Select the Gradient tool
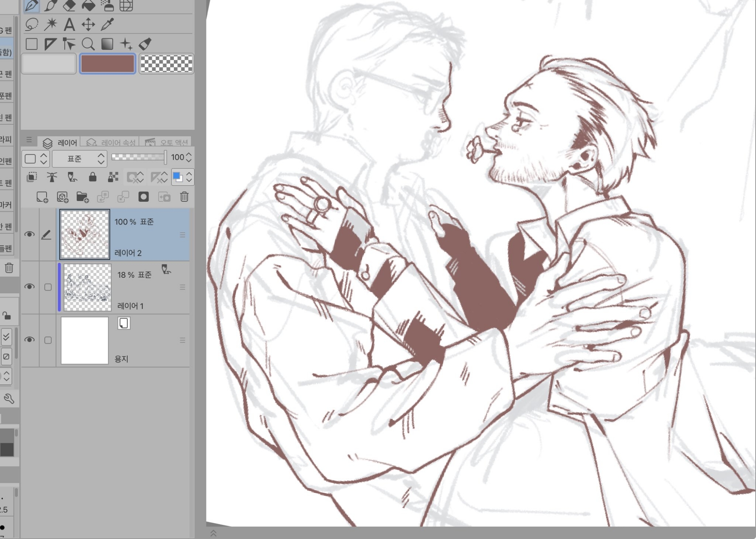The width and height of the screenshot is (756, 539). [x=107, y=44]
